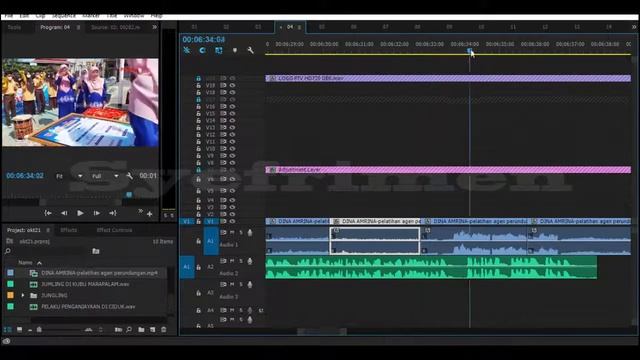Toggle A1 source patching button
The width and height of the screenshot is (640, 360).
tap(187, 267)
